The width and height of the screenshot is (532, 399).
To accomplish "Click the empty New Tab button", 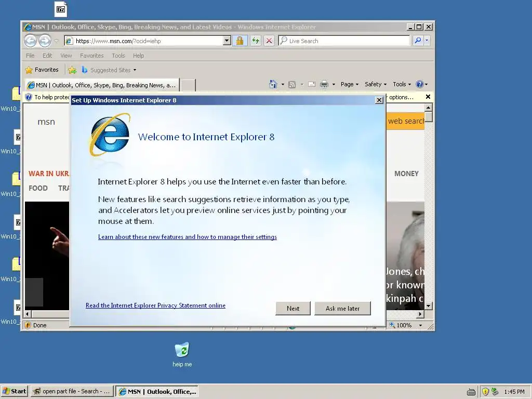I will (188, 86).
